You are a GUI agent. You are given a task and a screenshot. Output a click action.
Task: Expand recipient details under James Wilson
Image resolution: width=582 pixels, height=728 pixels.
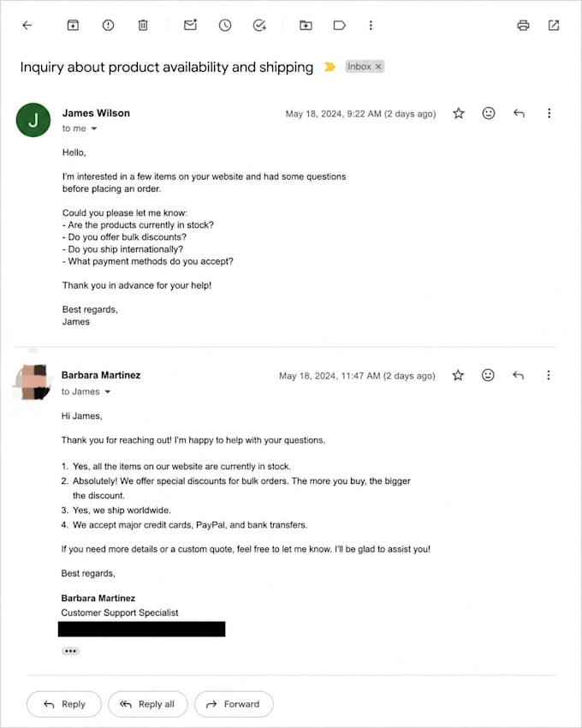94,128
